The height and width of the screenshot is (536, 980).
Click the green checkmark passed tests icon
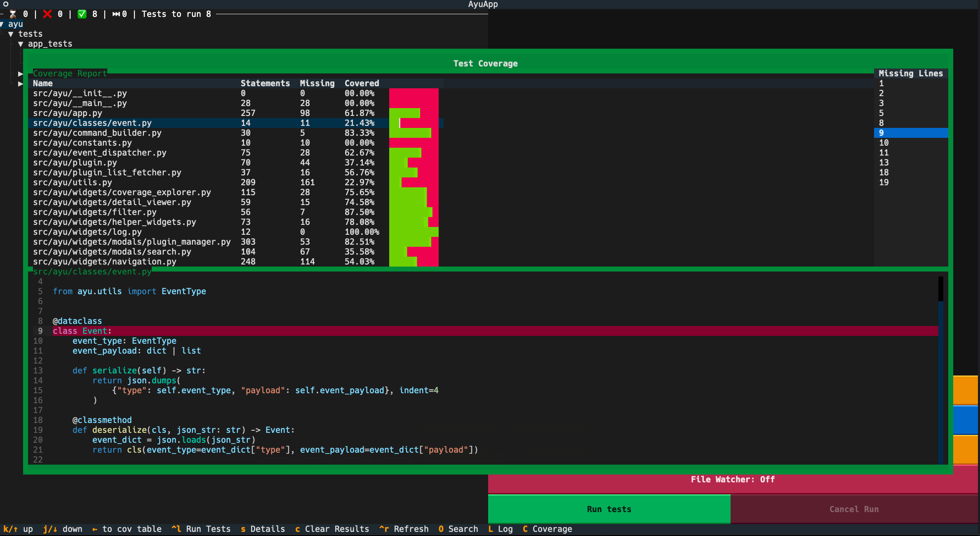[82, 14]
